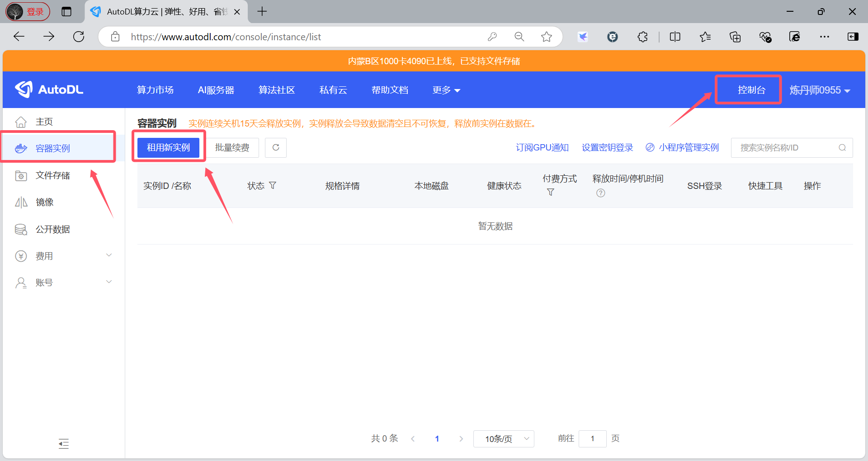
Task: Filter instances by status funnel icon
Action: (273, 185)
